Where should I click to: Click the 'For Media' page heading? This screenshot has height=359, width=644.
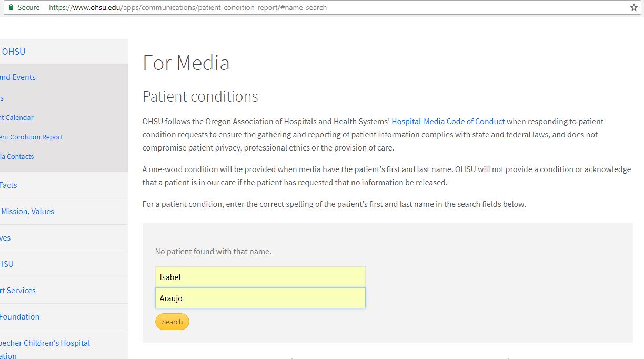point(186,63)
